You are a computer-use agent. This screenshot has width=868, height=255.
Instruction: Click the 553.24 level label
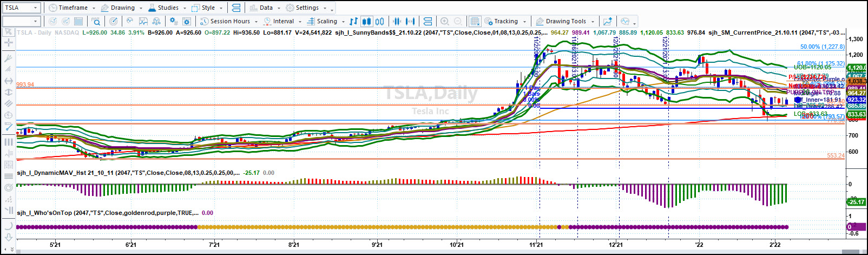coord(836,155)
